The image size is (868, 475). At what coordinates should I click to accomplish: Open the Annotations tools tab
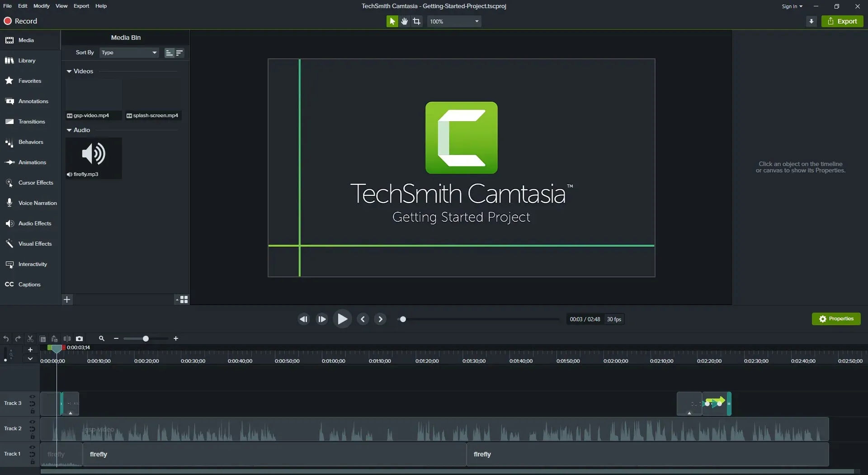[30, 101]
